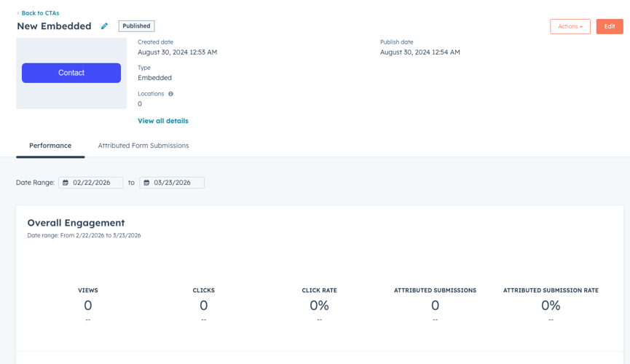Click the New Embedded title
This screenshot has height=364, width=630.
(54, 26)
